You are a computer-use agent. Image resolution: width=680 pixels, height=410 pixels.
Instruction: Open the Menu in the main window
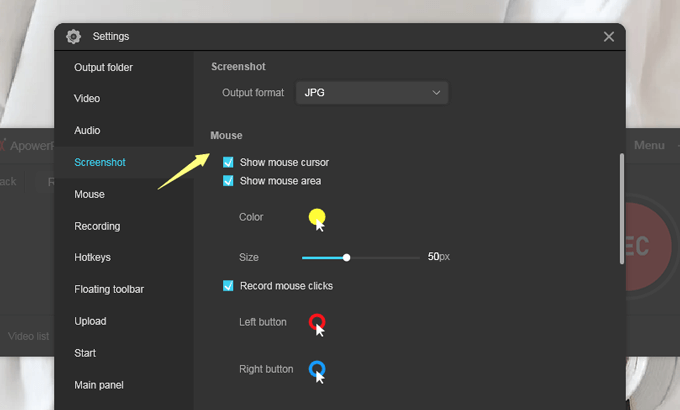tap(648, 146)
